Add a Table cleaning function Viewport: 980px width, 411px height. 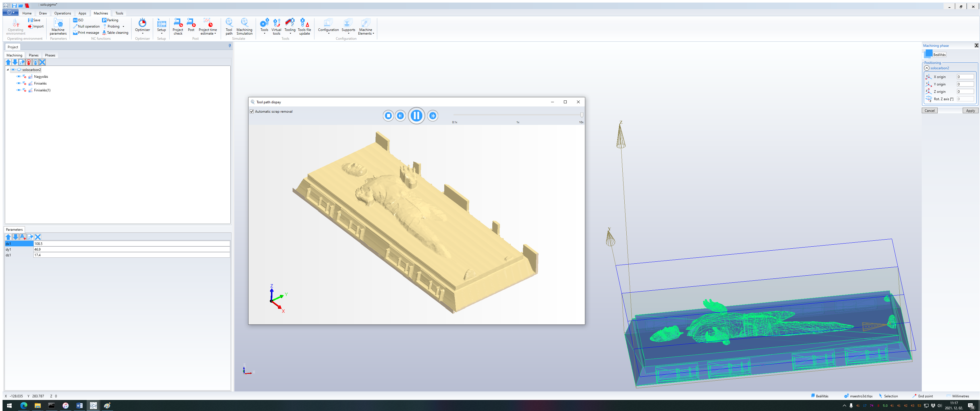pyautogui.click(x=115, y=33)
